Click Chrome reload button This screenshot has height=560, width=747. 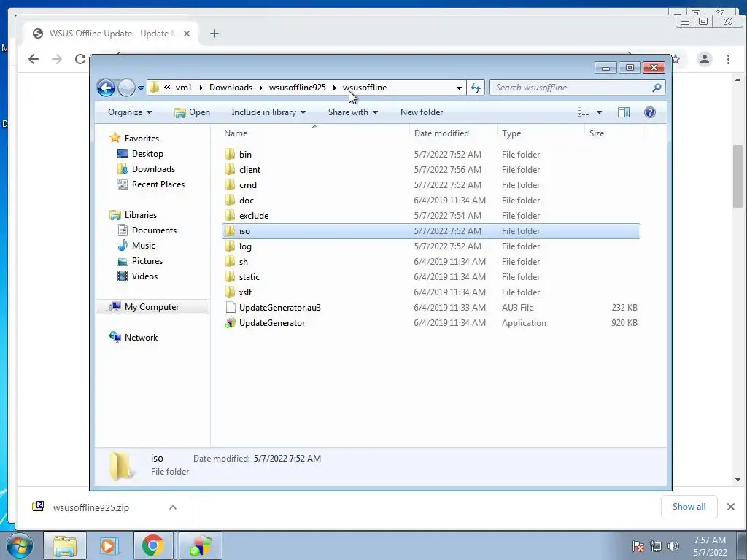80,59
